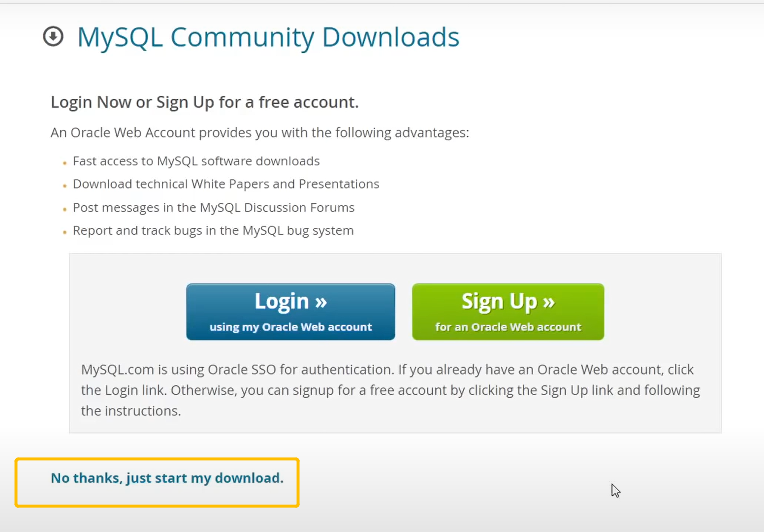Screen dimensions: 764x532
Task: Click the circular download arrow icon
Action: pyautogui.click(x=53, y=36)
